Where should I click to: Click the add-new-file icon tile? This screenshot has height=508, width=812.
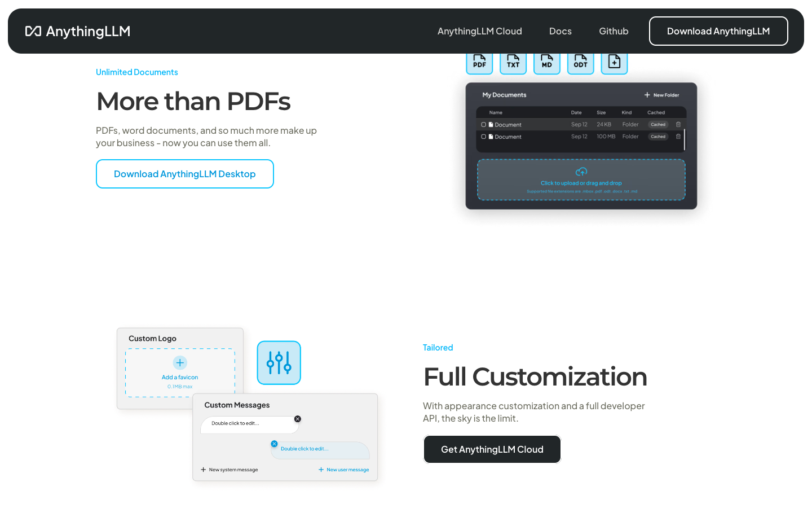tap(614, 63)
